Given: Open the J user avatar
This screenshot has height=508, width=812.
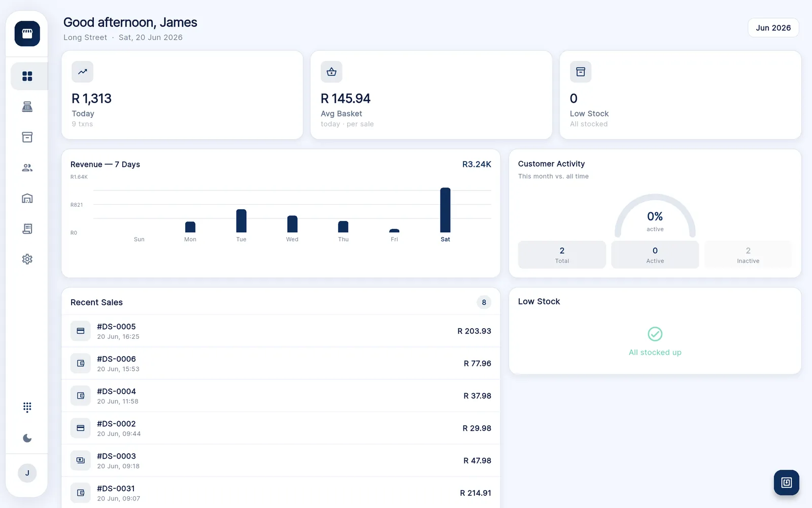Looking at the screenshot, I should click(27, 473).
